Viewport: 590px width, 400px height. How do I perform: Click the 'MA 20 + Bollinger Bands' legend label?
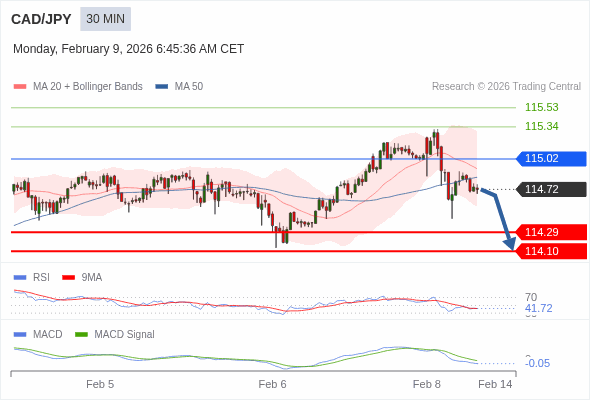tap(88, 87)
